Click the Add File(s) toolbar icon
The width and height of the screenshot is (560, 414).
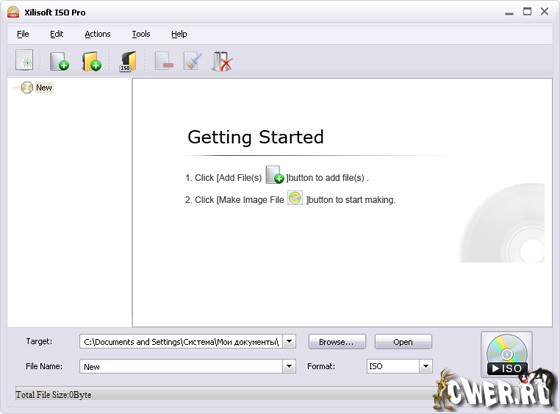(59, 61)
